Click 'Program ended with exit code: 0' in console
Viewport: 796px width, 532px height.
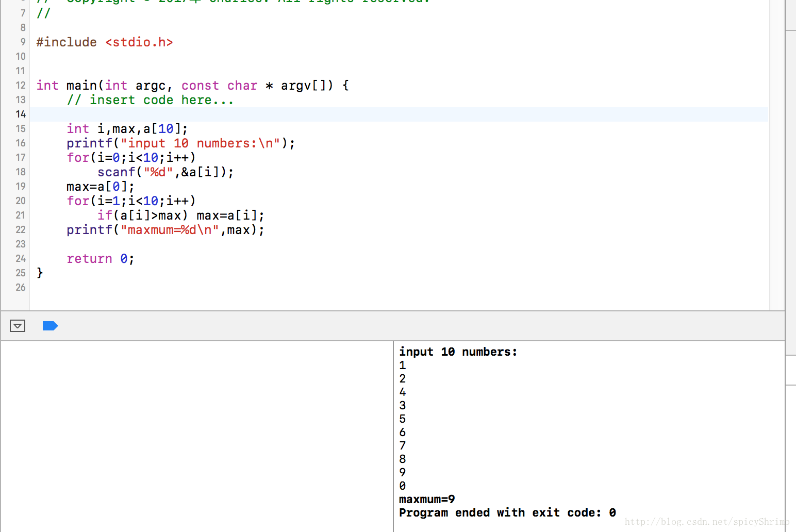click(507, 512)
